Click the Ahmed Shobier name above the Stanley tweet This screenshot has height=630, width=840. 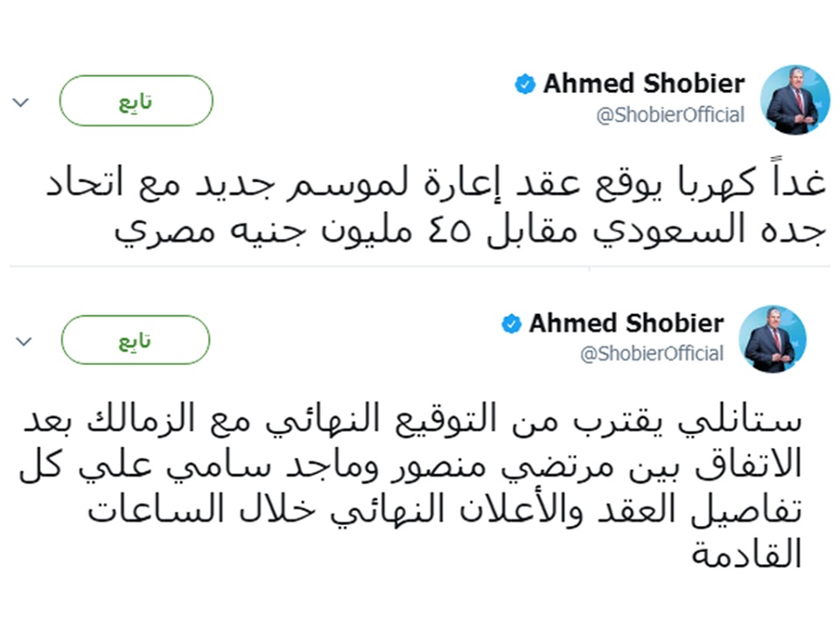tap(626, 324)
